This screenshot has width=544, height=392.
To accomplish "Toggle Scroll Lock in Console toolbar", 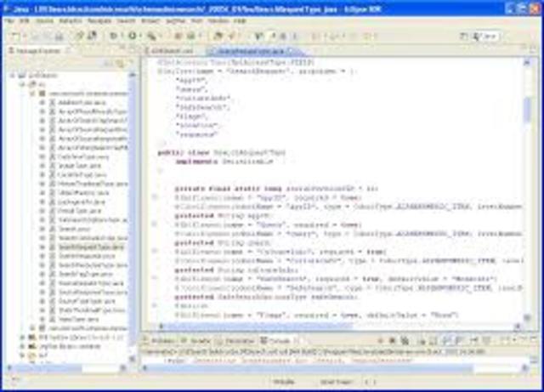I will pos(433,341).
